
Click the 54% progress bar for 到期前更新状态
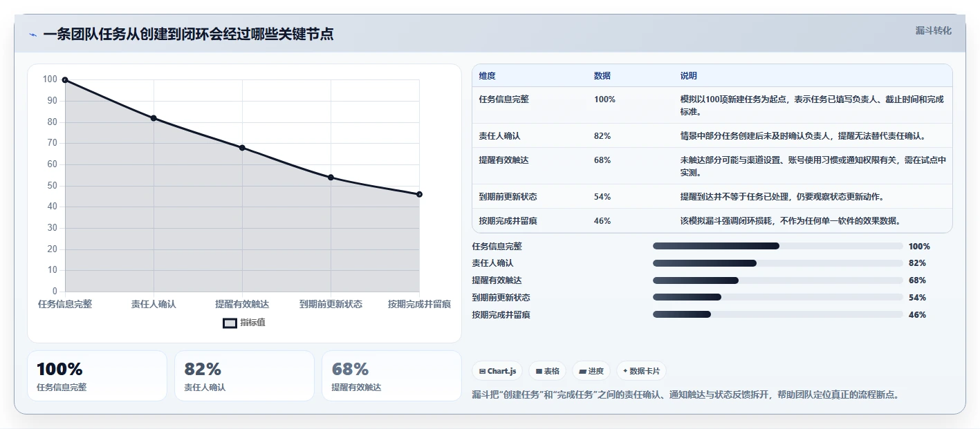pyautogui.click(x=778, y=297)
